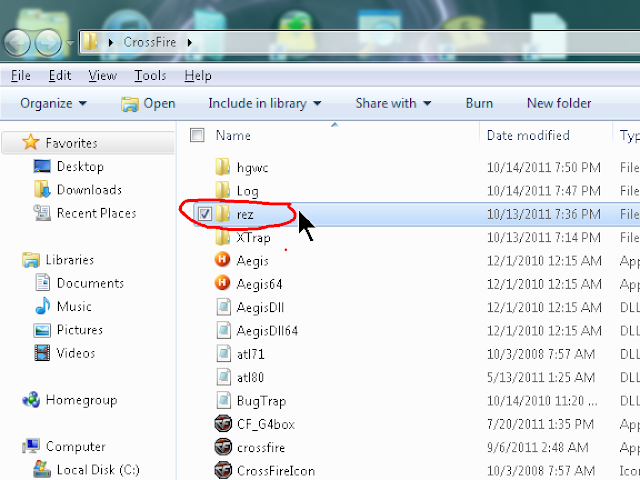Viewport: 640px width, 480px height.
Task: Click the Downloads folder icon
Action: (x=42, y=189)
